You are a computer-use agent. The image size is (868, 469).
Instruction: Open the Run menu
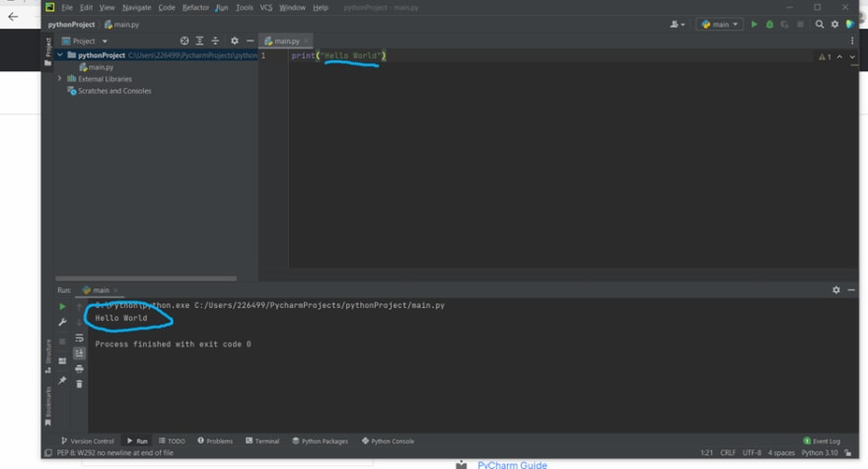click(x=221, y=7)
